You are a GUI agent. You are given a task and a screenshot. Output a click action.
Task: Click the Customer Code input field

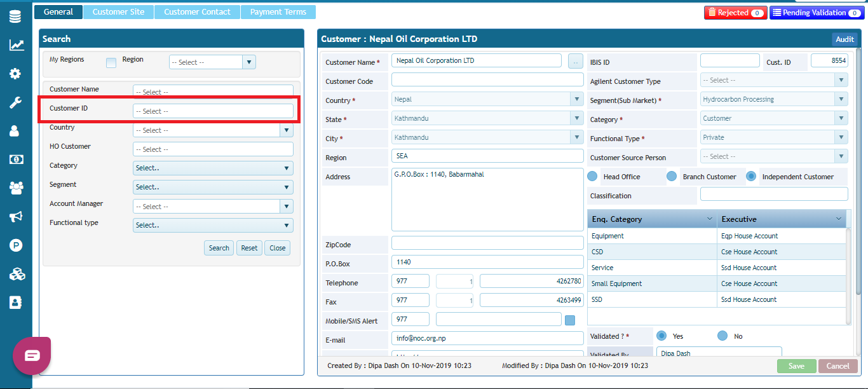click(487, 80)
